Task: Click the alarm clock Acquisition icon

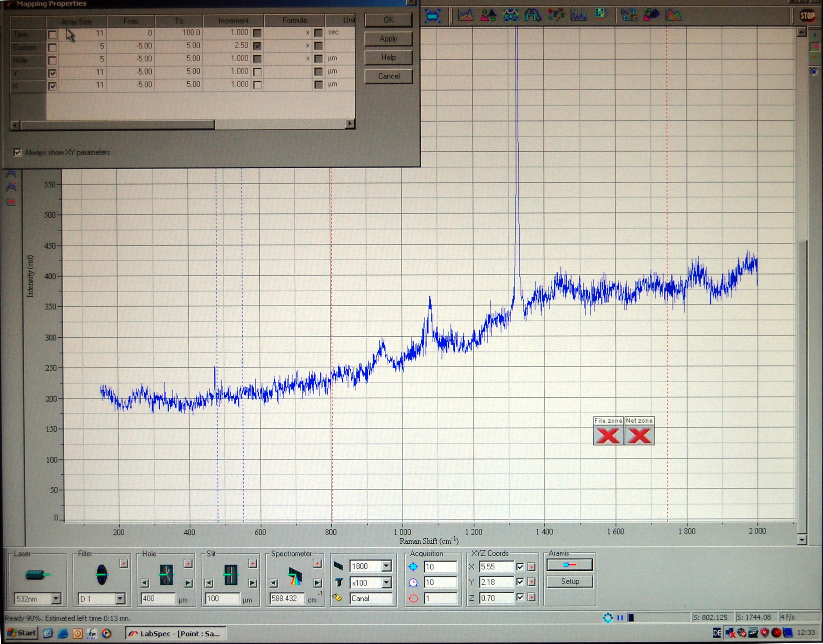Action: [413, 583]
